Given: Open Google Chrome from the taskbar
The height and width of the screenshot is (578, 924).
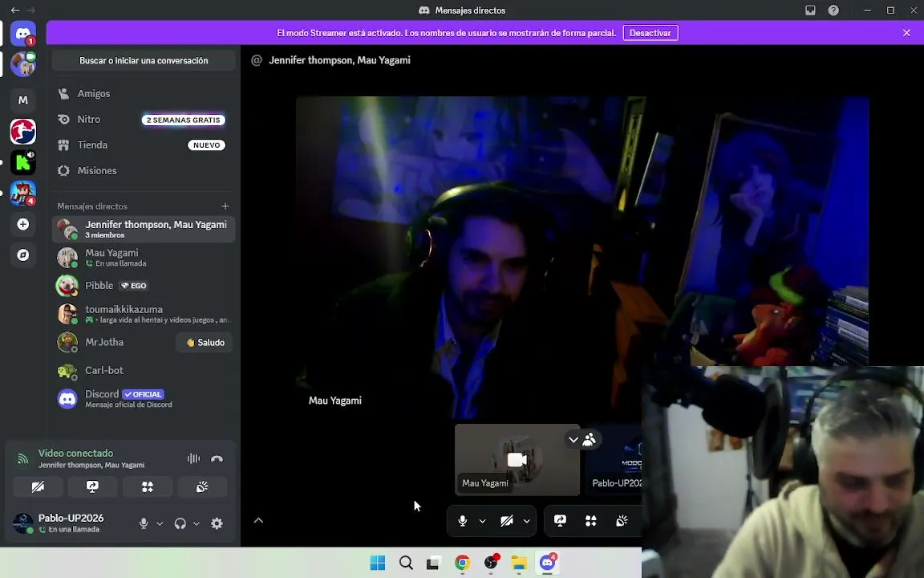Looking at the screenshot, I should [462, 563].
